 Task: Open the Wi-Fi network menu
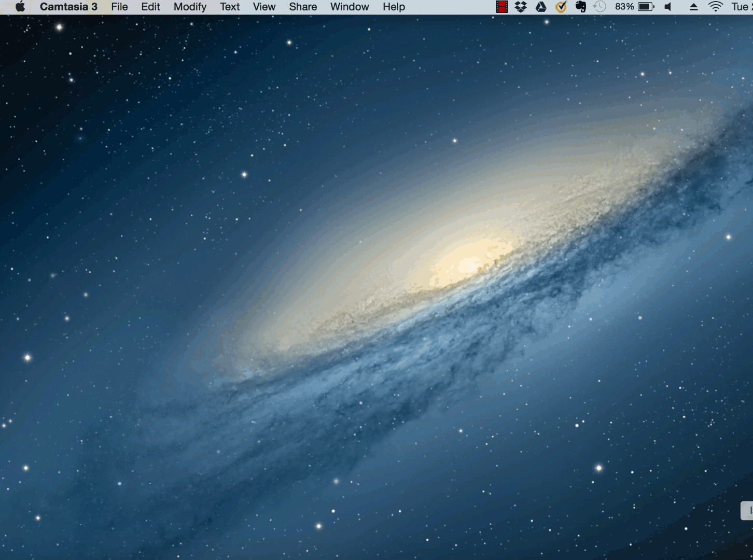pyautogui.click(x=716, y=7)
